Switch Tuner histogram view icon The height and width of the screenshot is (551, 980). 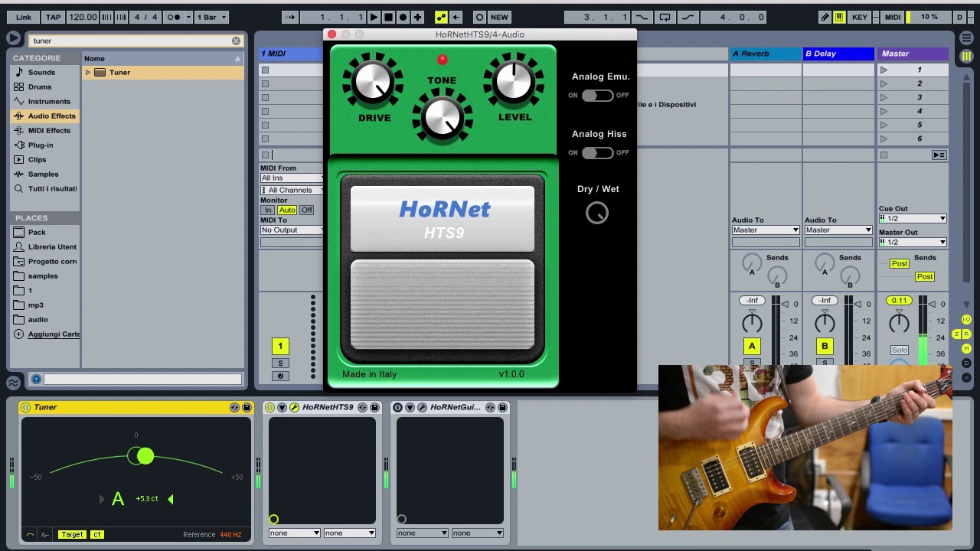[44, 534]
